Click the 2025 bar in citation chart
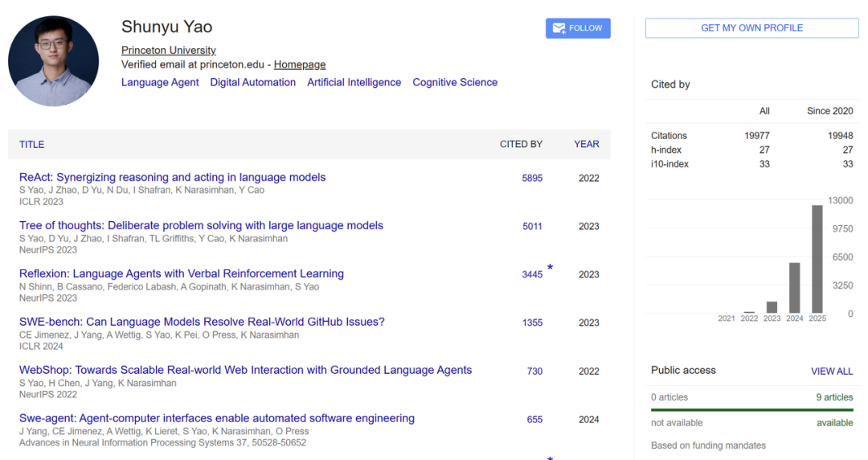The width and height of the screenshot is (868, 460). (x=817, y=259)
